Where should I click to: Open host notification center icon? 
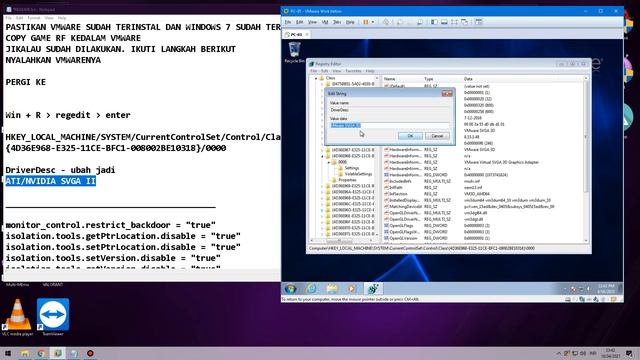[x=629, y=353]
